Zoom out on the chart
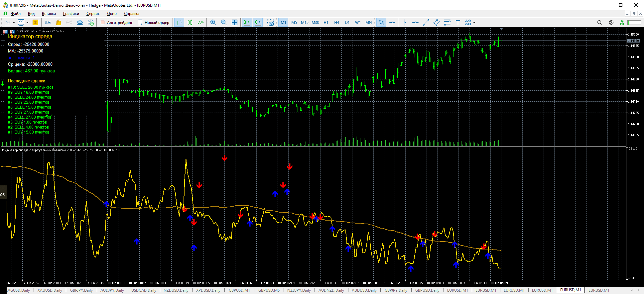The width and height of the screenshot is (644, 294). tap(224, 23)
